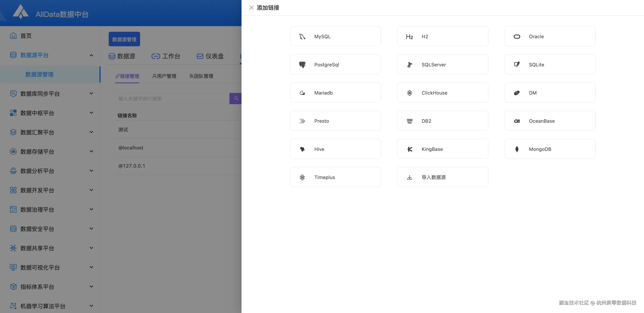This screenshot has height=313, width=644.
Task: Click the import data source download icon
Action: tap(410, 177)
